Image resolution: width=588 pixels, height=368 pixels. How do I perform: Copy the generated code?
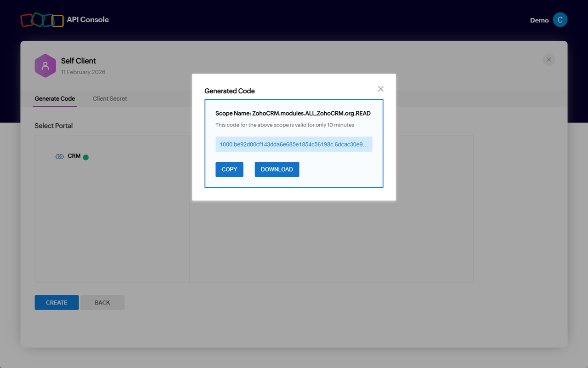(x=229, y=169)
